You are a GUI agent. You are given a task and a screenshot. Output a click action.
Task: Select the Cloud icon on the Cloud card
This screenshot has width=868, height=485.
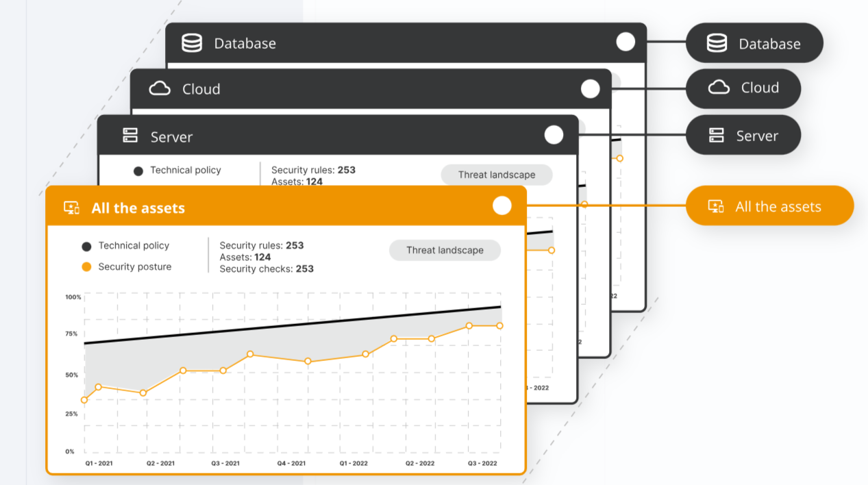pyautogui.click(x=161, y=88)
